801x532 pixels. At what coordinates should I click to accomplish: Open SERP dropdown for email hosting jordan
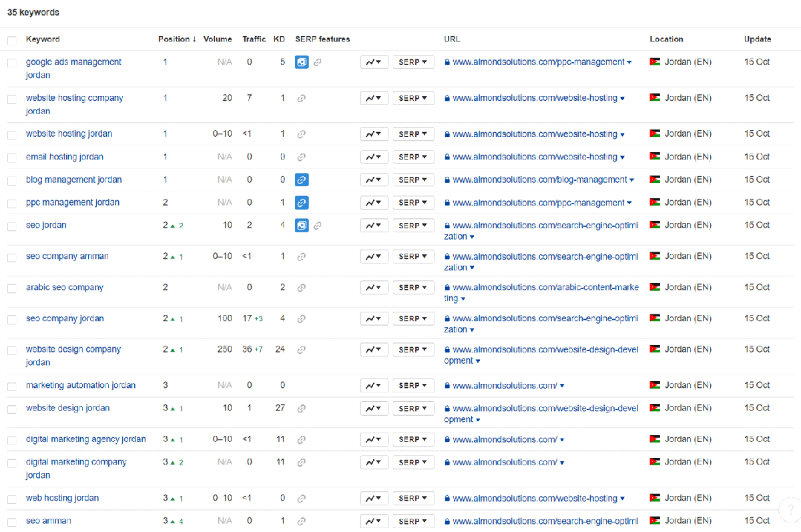coord(413,157)
